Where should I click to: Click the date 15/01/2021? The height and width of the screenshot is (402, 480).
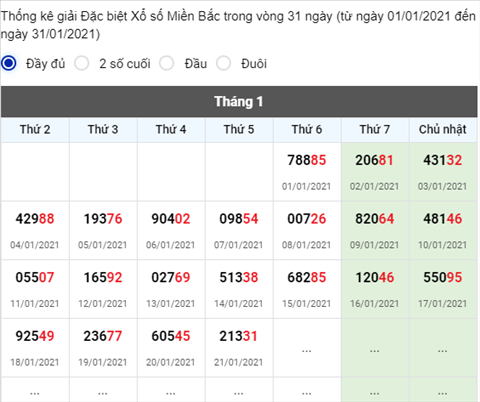[x=306, y=304]
